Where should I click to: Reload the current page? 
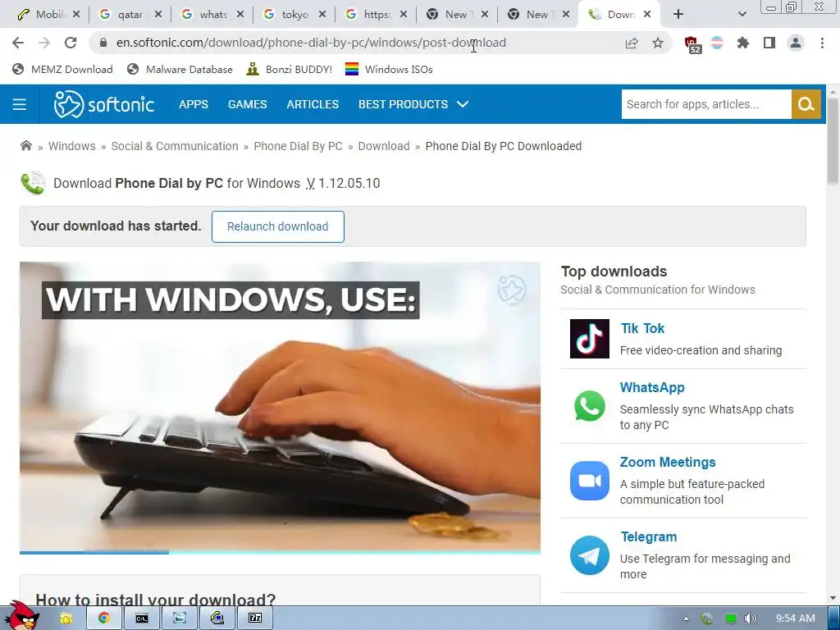pos(71,43)
